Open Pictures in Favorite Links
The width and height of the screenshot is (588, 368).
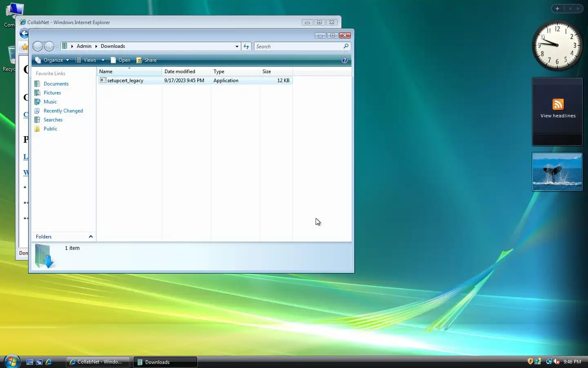pos(52,93)
